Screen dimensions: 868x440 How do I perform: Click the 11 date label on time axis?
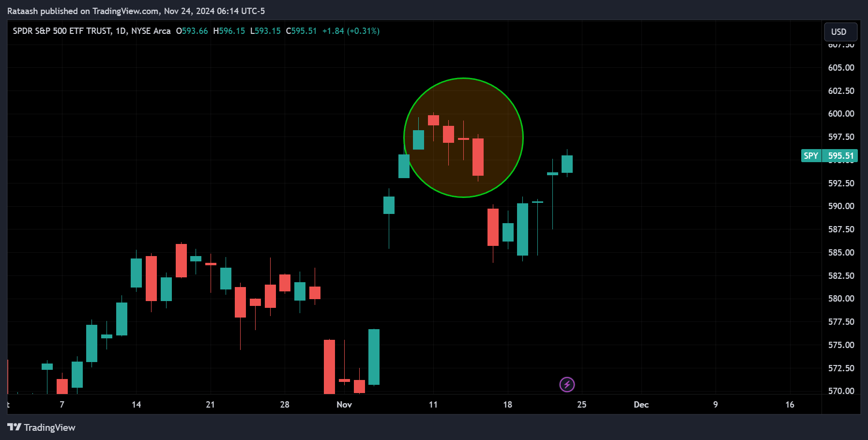(433, 405)
